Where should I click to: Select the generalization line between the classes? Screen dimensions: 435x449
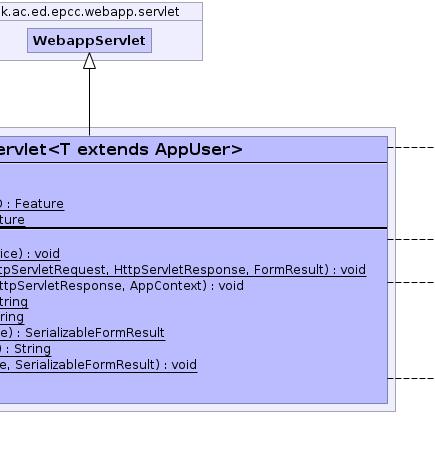click(89, 102)
